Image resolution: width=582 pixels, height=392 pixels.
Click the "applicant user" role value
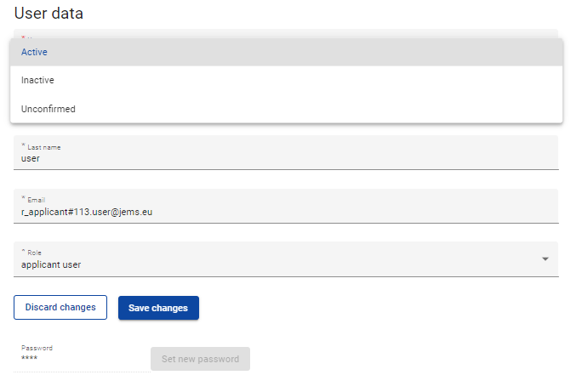51,264
